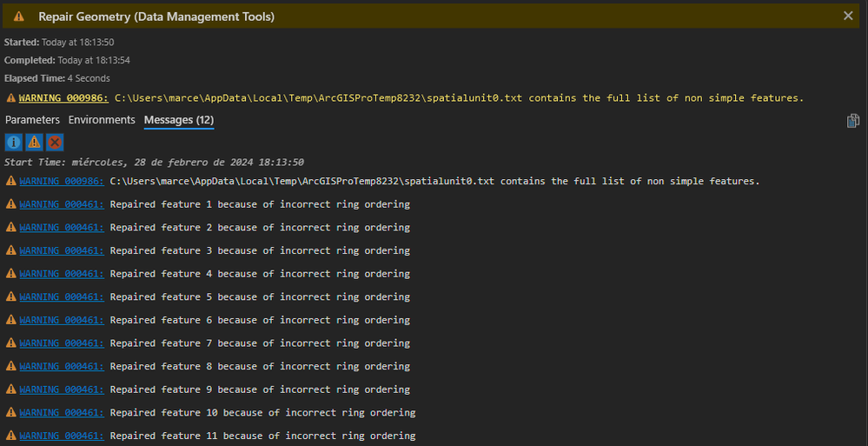This screenshot has width=868, height=446.
Task: Toggle the error messages filter icon
Action: 55,143
